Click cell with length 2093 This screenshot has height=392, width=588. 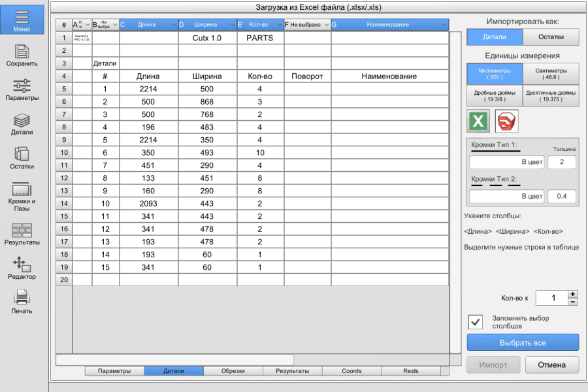[149, 204]
